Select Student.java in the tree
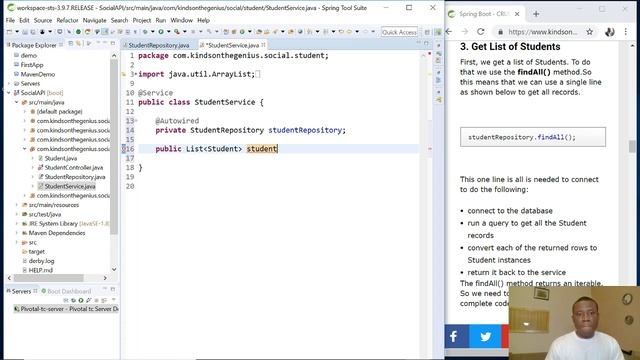640x360 pixels. (x=60, y=158)
